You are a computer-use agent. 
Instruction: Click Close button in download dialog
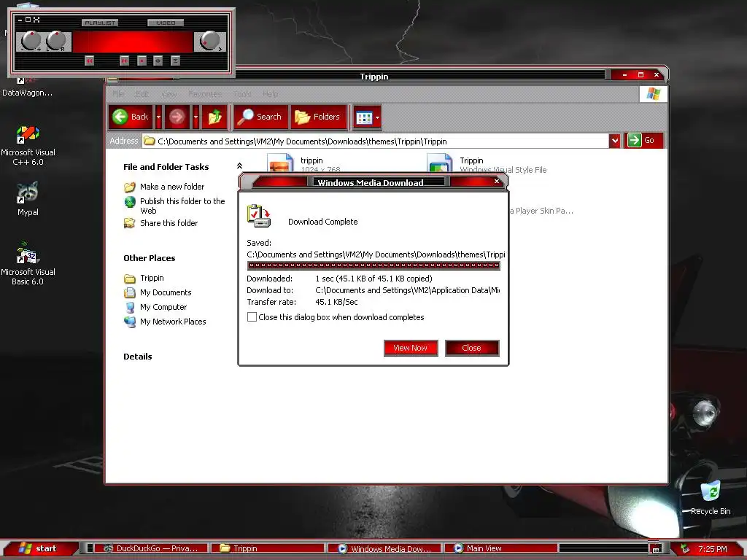click(x=472, y=348)
